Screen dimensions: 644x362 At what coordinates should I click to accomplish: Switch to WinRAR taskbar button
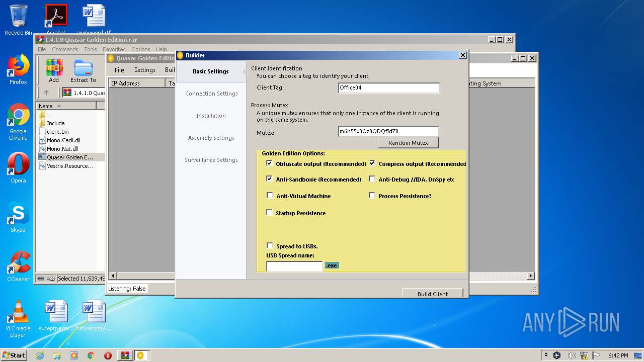point(125,355)
